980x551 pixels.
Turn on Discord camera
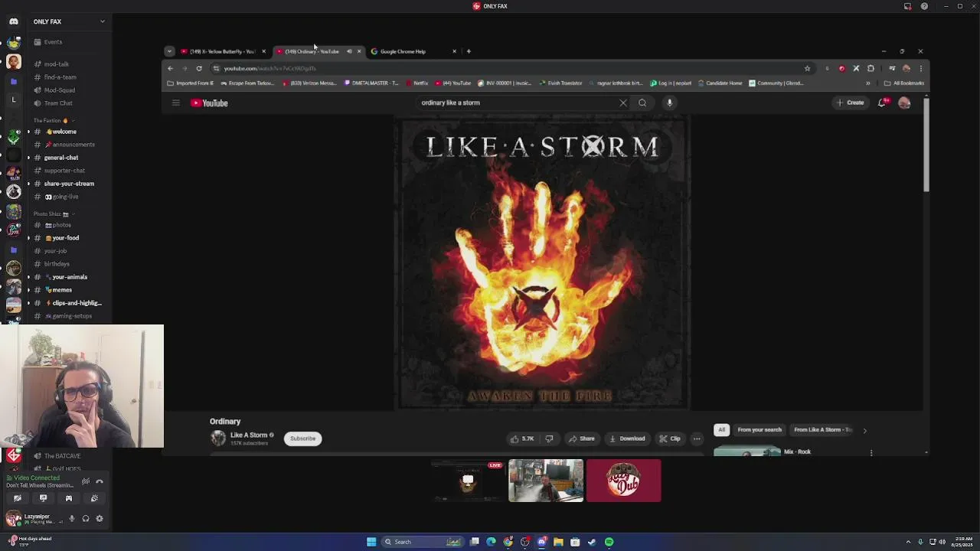click(x=18, y=498)
